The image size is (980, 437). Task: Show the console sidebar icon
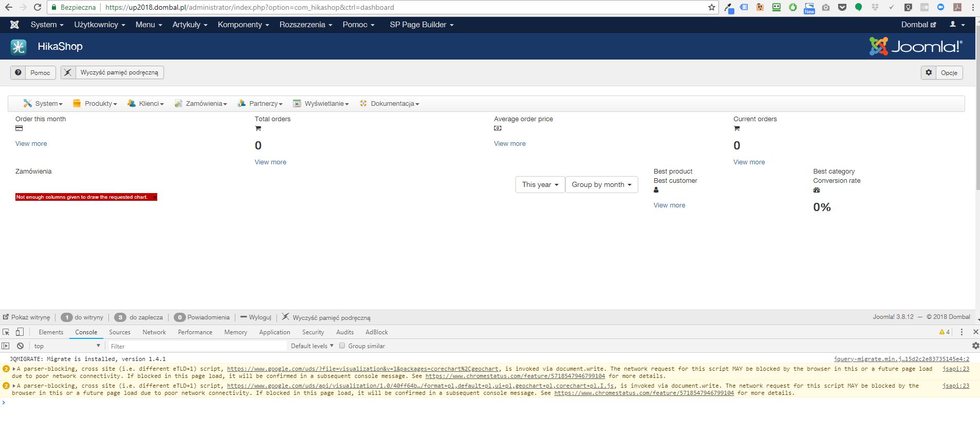coord(6,346)
